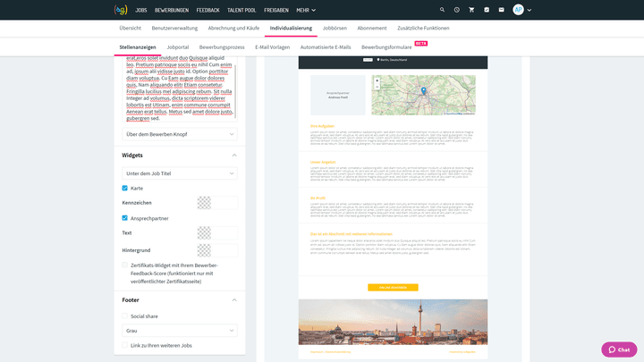Select the Stellenanzeigen sub-tab
The height and width of the screenshot is (362, 644).
[x=138, y=47]
